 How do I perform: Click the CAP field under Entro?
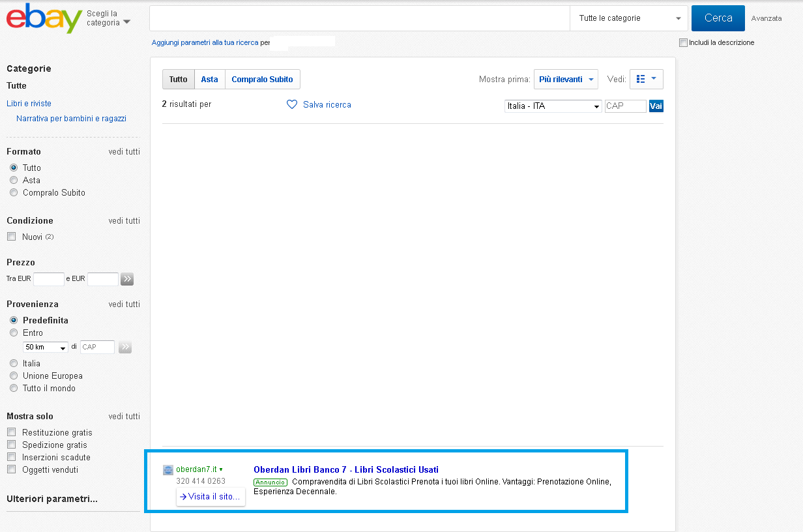coord(98,347)
